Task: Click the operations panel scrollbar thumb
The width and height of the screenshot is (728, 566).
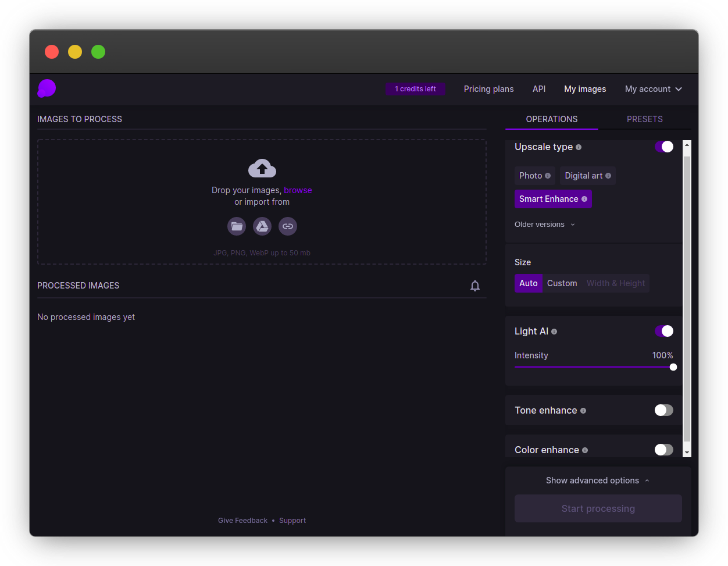Action: point(687,298)
